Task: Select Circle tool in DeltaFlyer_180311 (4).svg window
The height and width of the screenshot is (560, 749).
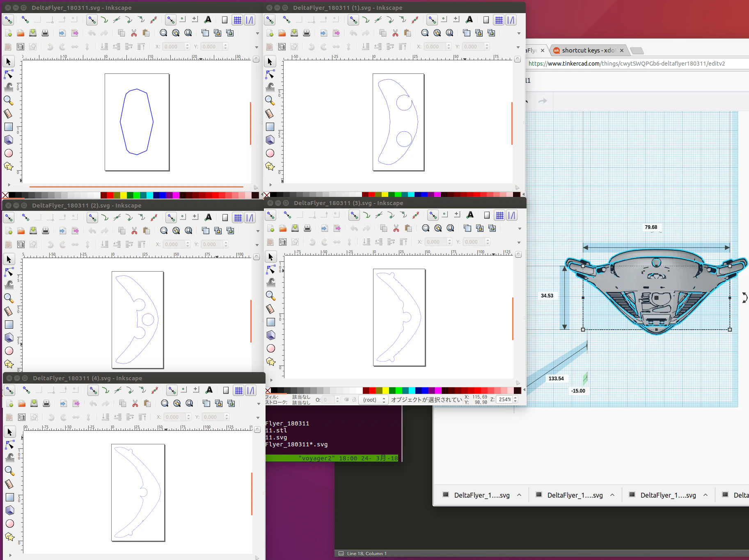Action: pyautogui.click(x=10, y=523)
